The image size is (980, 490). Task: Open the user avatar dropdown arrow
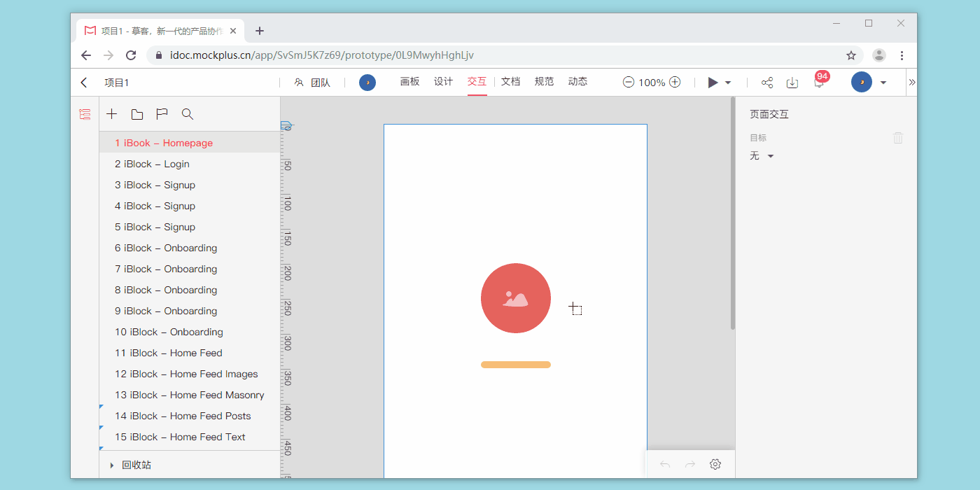pyautogui.click(x=883, y=83)
